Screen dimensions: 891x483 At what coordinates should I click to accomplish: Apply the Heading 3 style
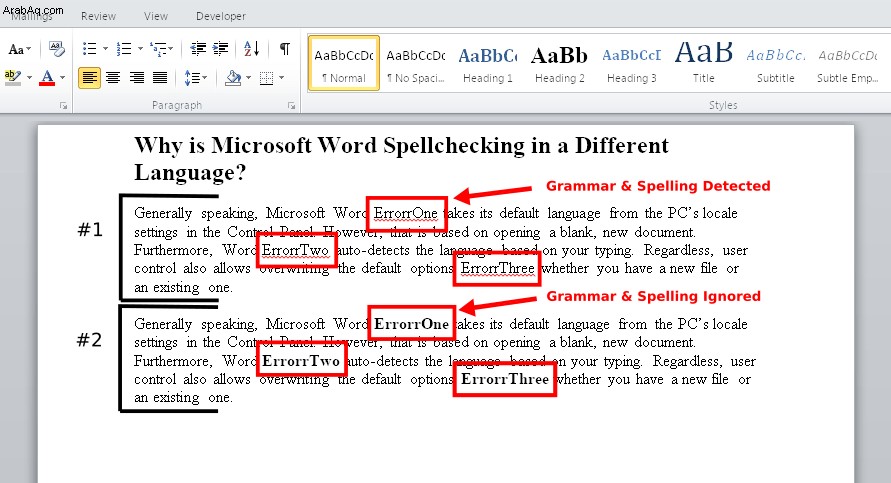pyautogui.click(x=631, y=64)
